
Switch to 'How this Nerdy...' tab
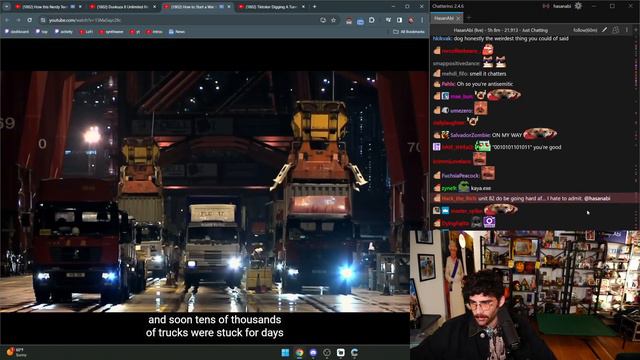click(48, 7)
